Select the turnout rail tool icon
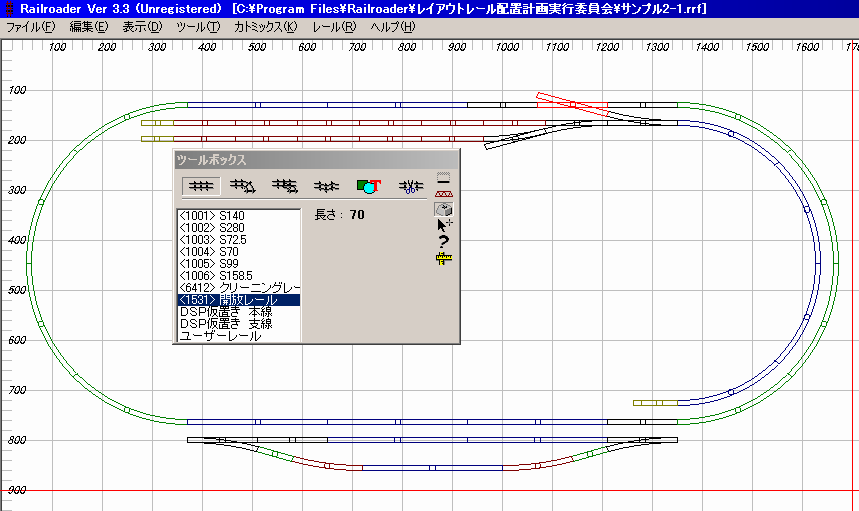This screenshot has height=511, width=859. click(x=284, y=186)
